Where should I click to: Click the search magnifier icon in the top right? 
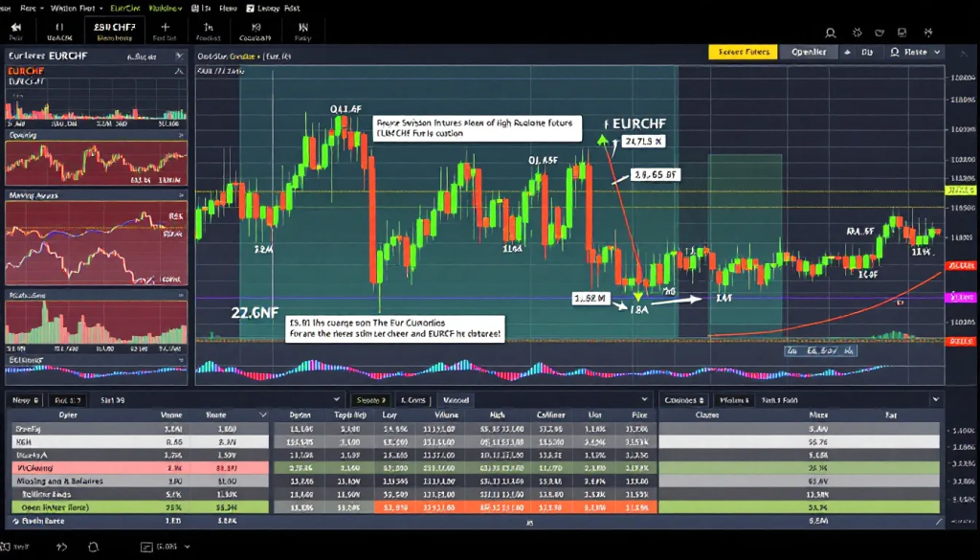(831, 34)
